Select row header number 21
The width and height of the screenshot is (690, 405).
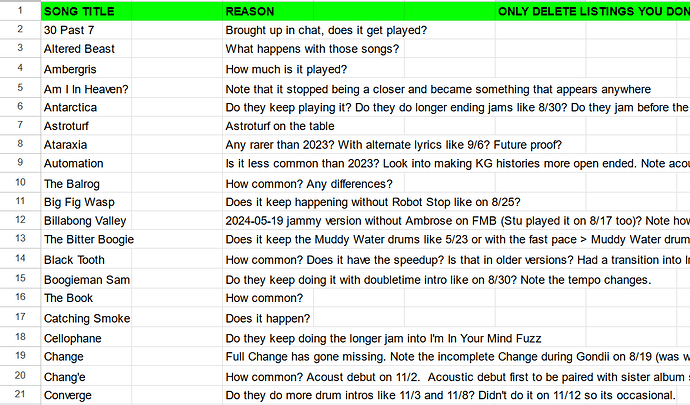20,394
